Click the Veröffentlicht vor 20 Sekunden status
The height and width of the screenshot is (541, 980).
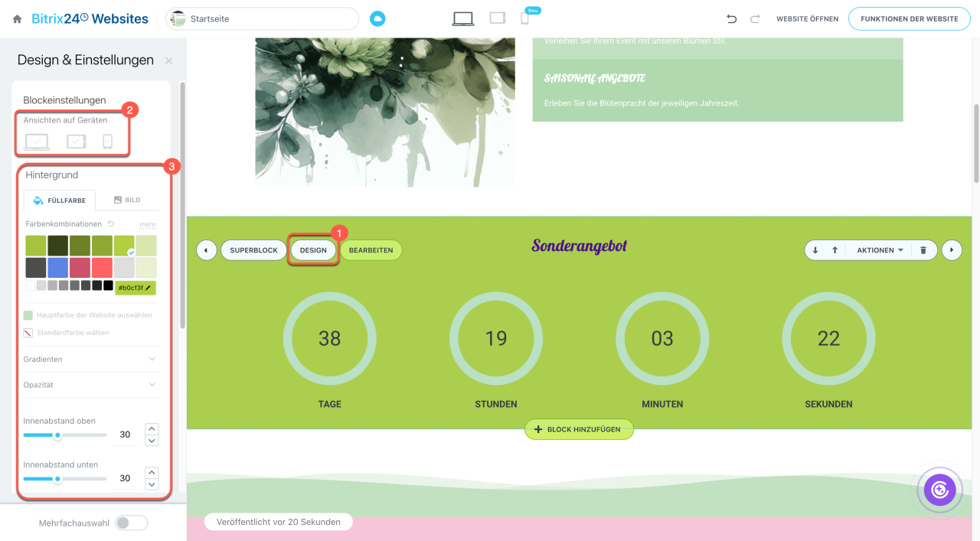tap(278, 522)
